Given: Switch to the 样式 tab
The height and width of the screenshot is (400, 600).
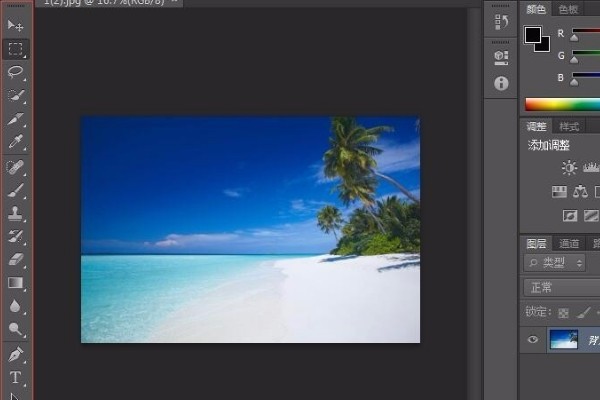Looking at the screenshot, I should coord(569,126).
